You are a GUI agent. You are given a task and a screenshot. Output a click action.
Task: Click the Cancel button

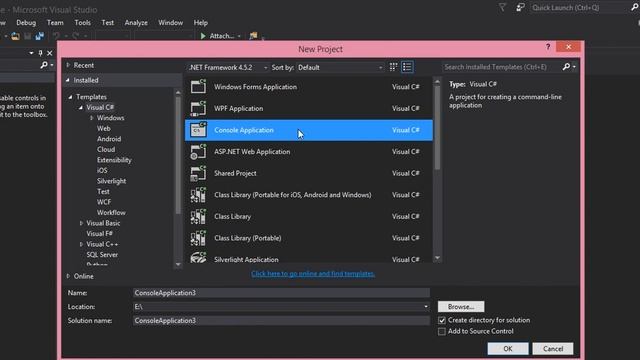(553, 349)
